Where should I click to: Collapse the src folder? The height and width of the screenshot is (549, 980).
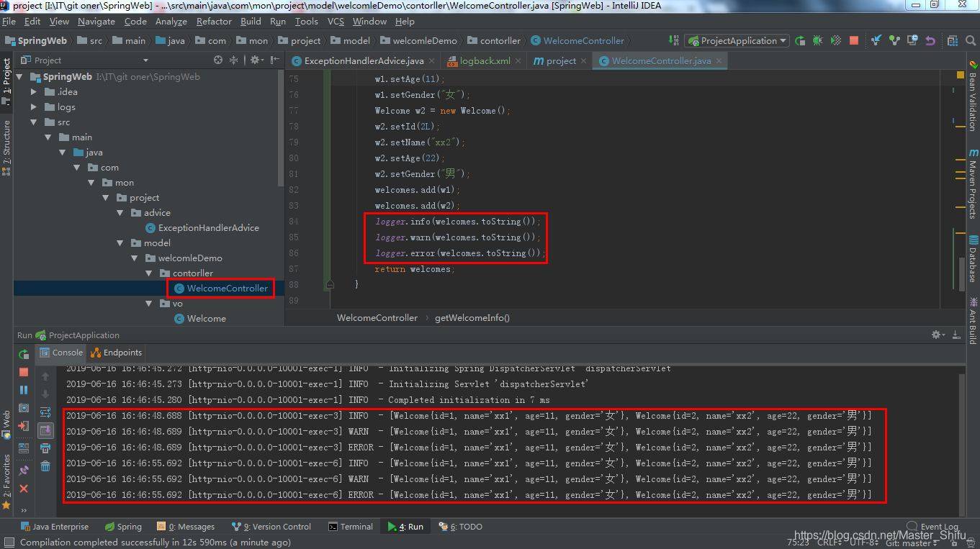click(34, 122)
